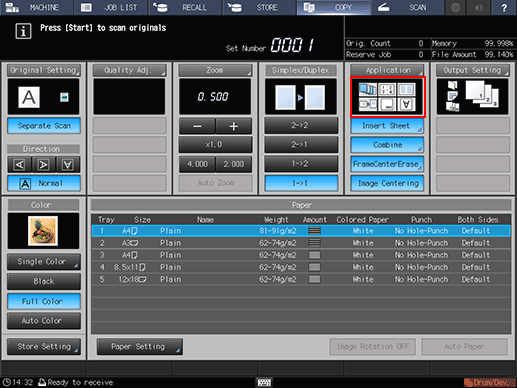Open the help question mark icon
Screen dimensions: 517x388
504,7
